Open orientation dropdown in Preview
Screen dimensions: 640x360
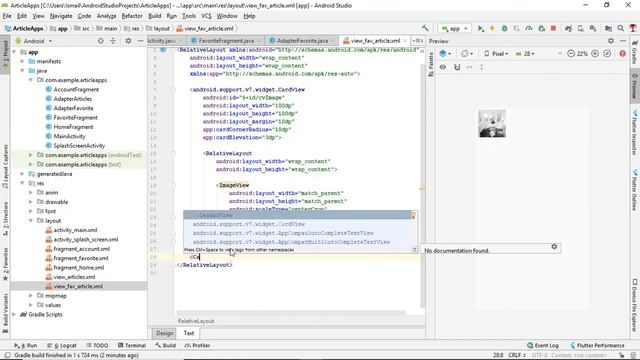point(467,53)
